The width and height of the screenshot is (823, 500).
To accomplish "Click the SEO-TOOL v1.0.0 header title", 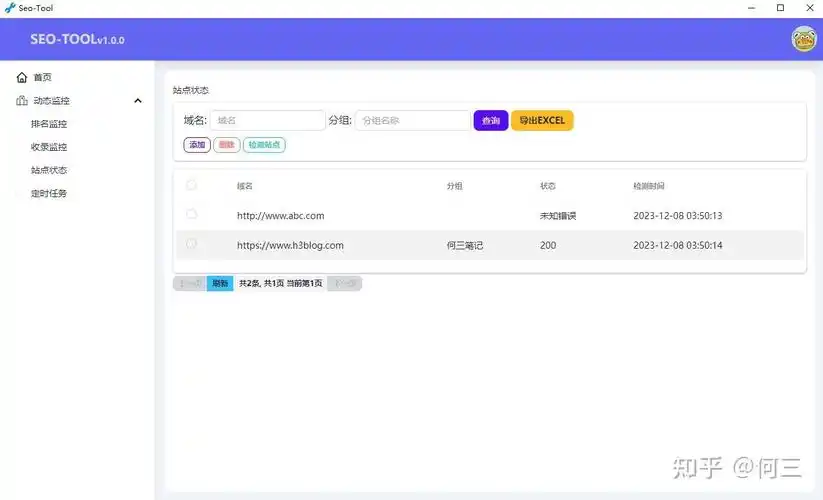I will tap(77, 39).
